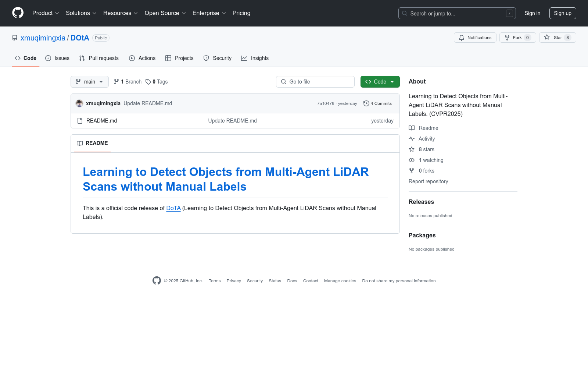Click Do not share my personal information
Viewport: 588px width, 368px height.
tap(399, 281)
